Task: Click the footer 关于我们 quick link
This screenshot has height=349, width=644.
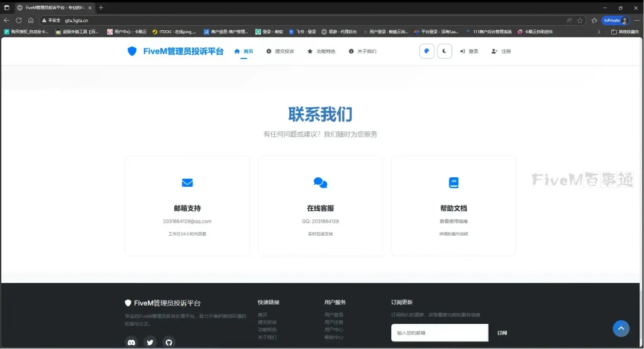Action: click(x=267, y=338)
